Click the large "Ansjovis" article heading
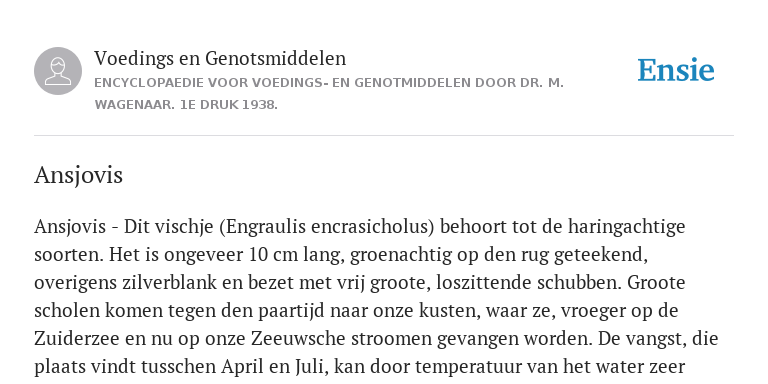This screenshot has height=384, width=768. coord(78,175)
